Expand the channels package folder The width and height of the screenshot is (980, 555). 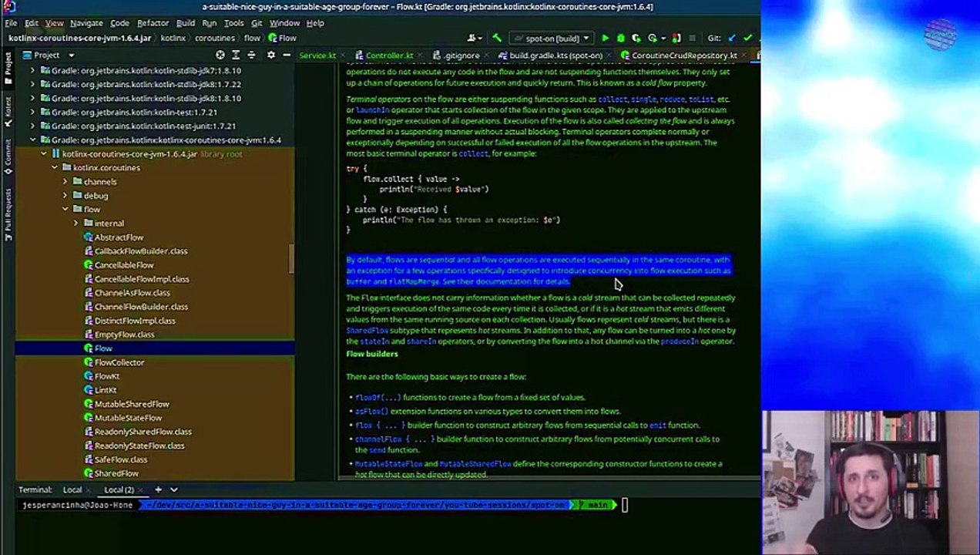(x=65, y=181)
